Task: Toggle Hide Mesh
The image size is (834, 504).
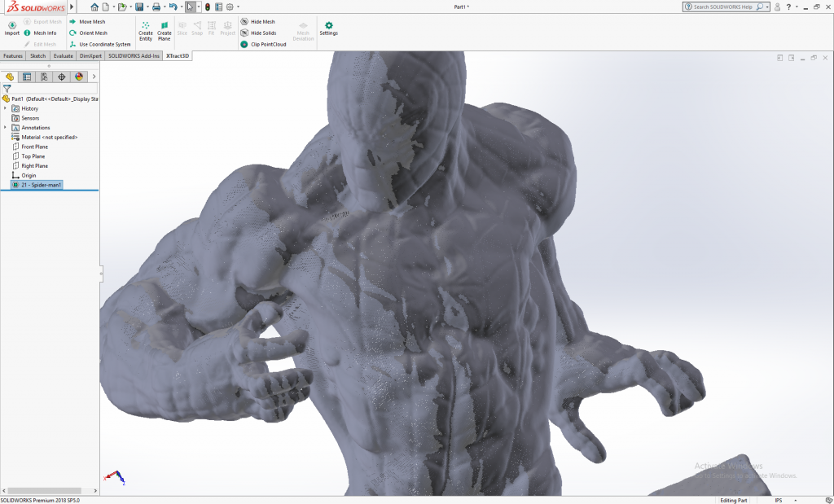Action: point(257,22)
